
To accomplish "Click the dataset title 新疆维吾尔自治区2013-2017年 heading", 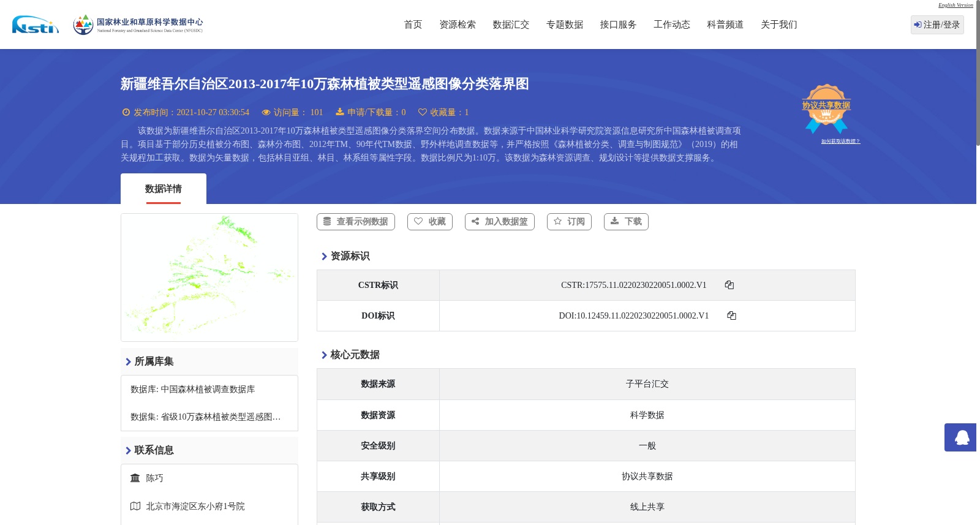I will point(325,84).
